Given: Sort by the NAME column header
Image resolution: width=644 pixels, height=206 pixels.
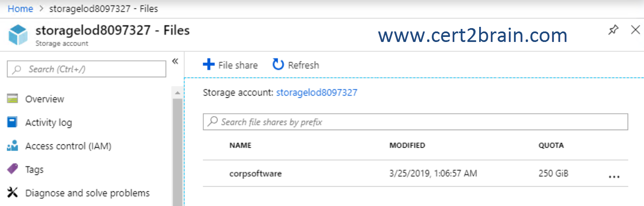Looking at the screenshot, I should [x=240, y=146].
